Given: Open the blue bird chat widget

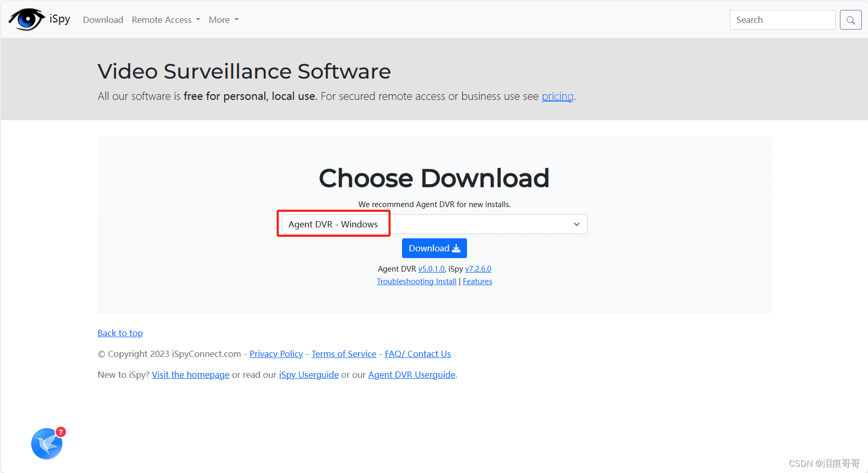Looking at the screenshot, I should point(47,444).
